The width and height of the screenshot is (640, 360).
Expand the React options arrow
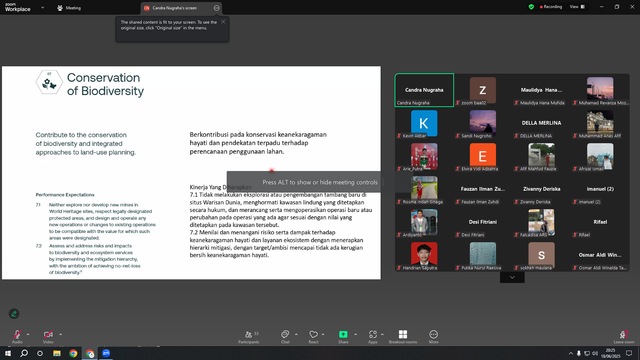323,334
